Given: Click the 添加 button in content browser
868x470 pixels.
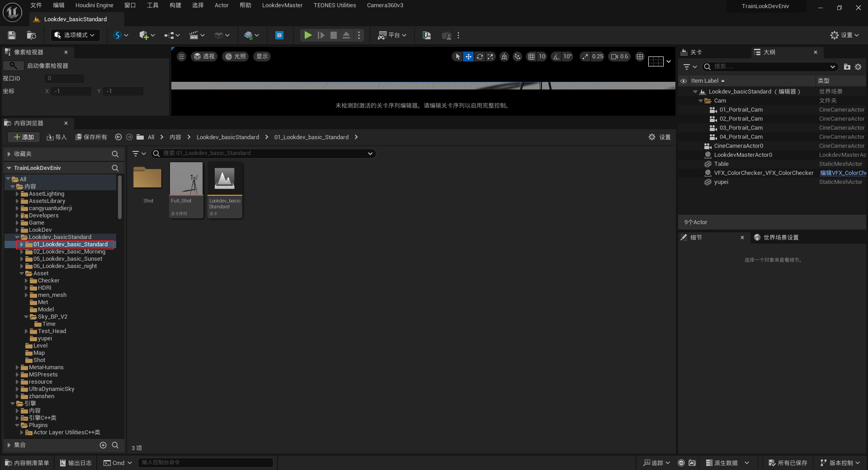Looking at the screenshot, I should coord(24,137).
